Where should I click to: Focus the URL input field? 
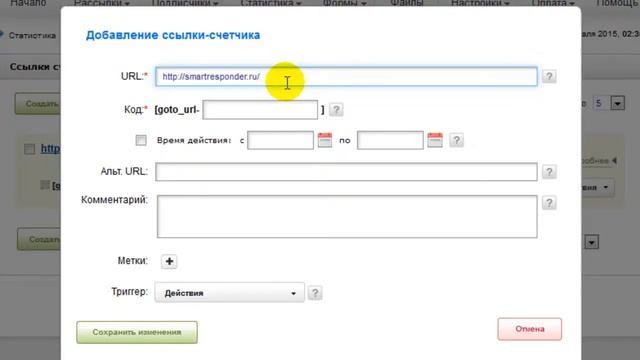[346, 76]
